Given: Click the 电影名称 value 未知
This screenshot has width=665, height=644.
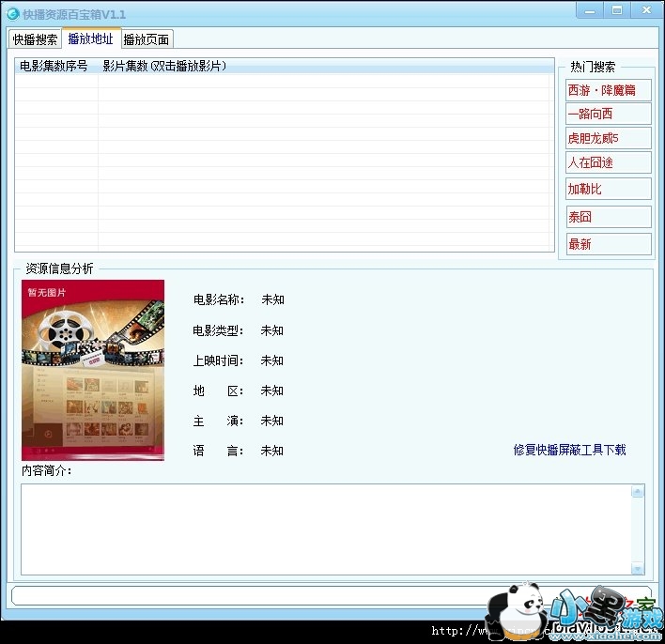Looking at the screenshot, I should coord(272,299).
